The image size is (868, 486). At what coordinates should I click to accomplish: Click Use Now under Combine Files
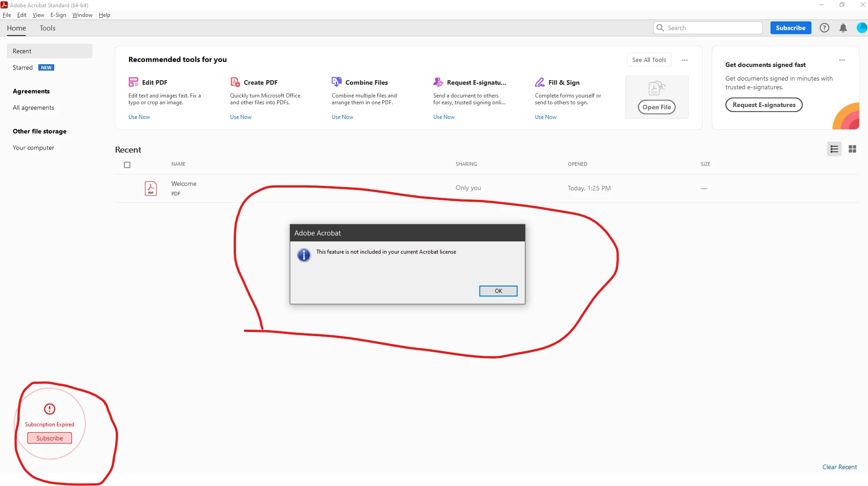(342, 117)
